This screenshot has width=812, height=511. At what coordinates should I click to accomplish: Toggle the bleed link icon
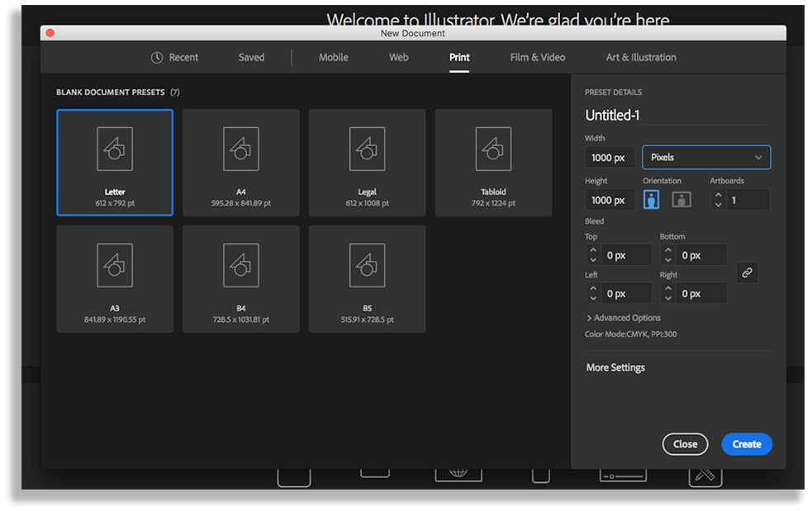coord(747,273)
